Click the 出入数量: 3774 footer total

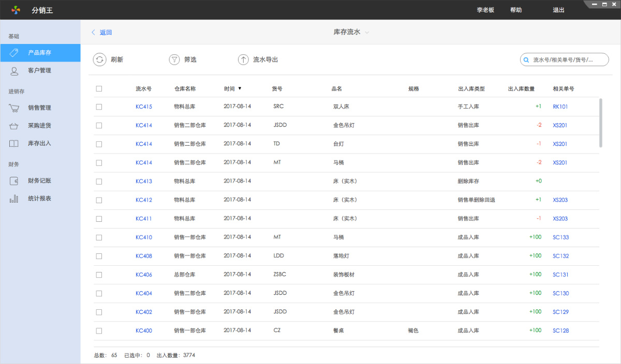click(175, 355)
